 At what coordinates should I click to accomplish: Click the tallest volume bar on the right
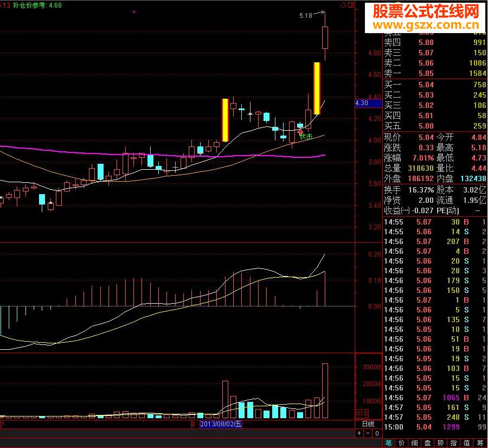tap(325, 391)
